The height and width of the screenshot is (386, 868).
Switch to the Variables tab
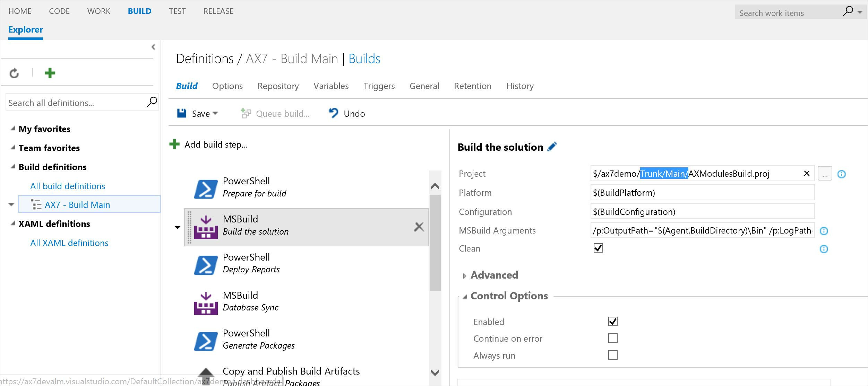331,86
